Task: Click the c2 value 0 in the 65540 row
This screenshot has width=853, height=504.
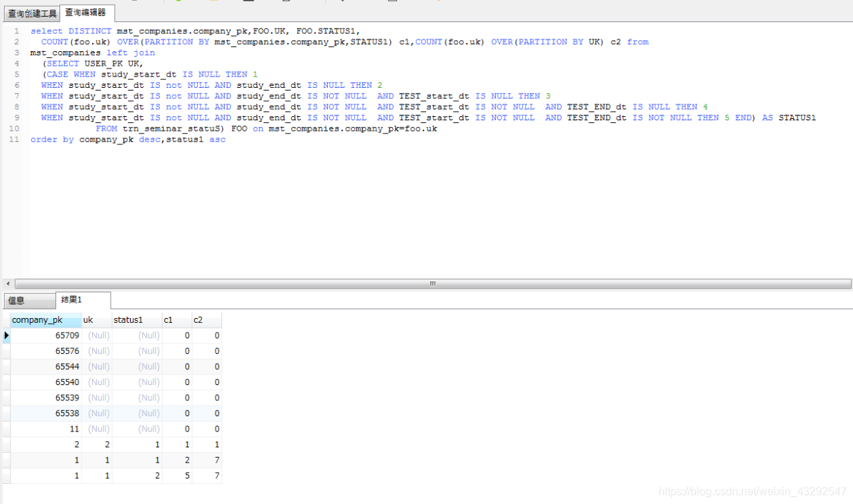Action: tap(207, 382)
